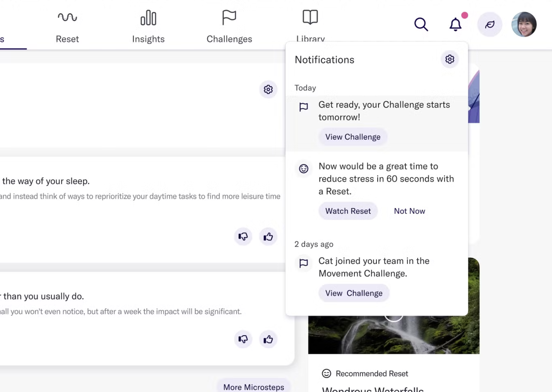This screenshot has width=552, height=392.
Task: Toggle the notifications bell icon
Action: click(455, 24)
